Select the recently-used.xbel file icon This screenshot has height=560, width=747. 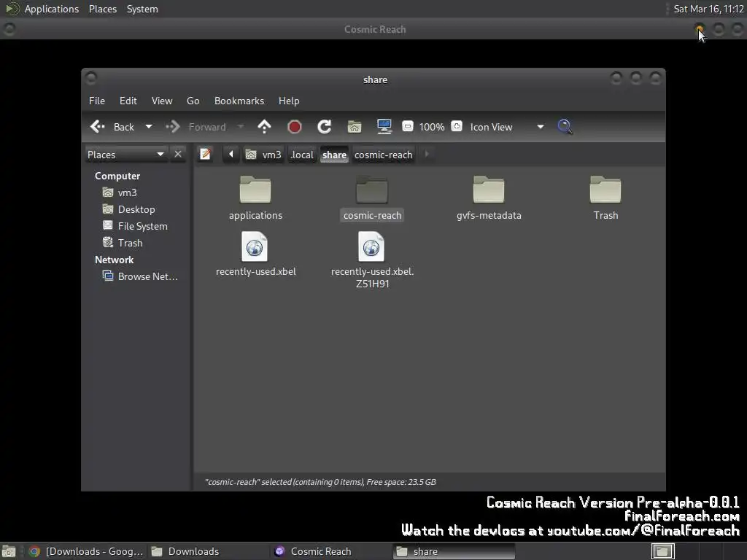tap(255, 246)
